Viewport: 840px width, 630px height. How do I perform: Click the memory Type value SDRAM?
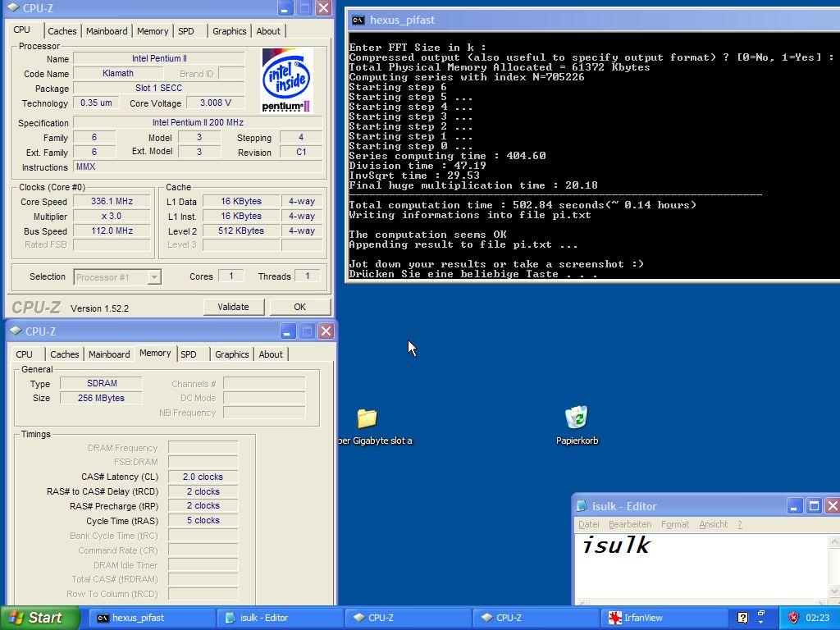pos(102,383)
